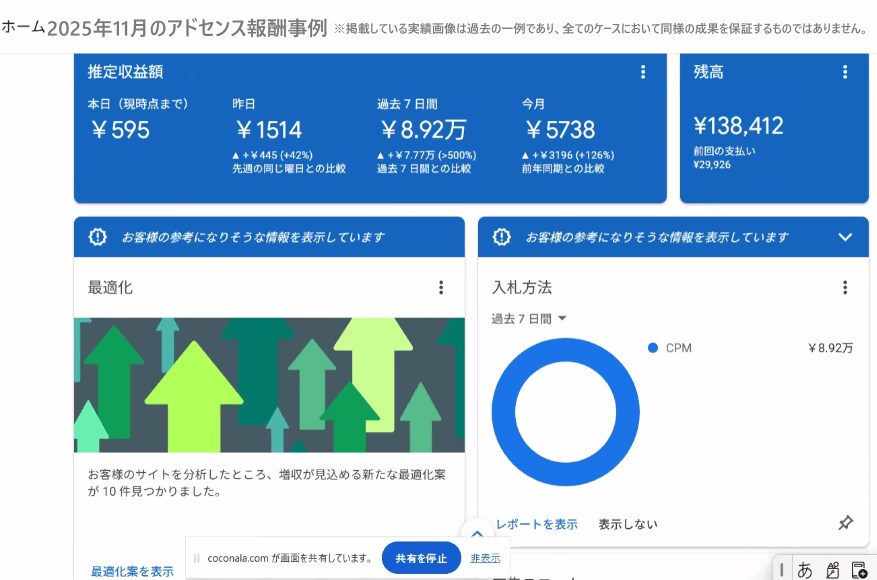Image resolution: width=877 pixels, height=580 pixels.
Task: Click the 最適化 card heading
Action: click(110, 287)
